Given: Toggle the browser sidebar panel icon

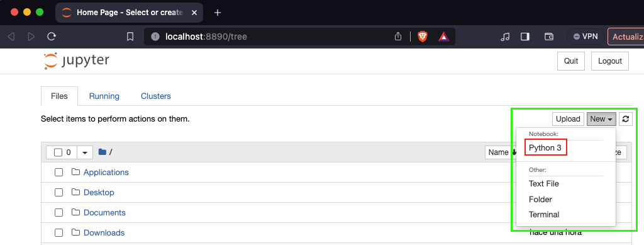Looking at the screenshot, I should (525, 37).
